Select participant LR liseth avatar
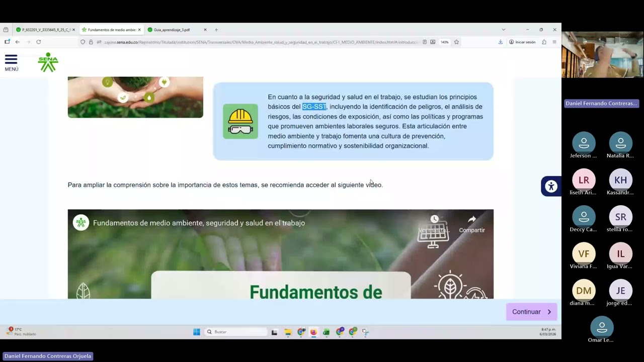The height and width of the screenshot is (362, 644). point(584,180)
